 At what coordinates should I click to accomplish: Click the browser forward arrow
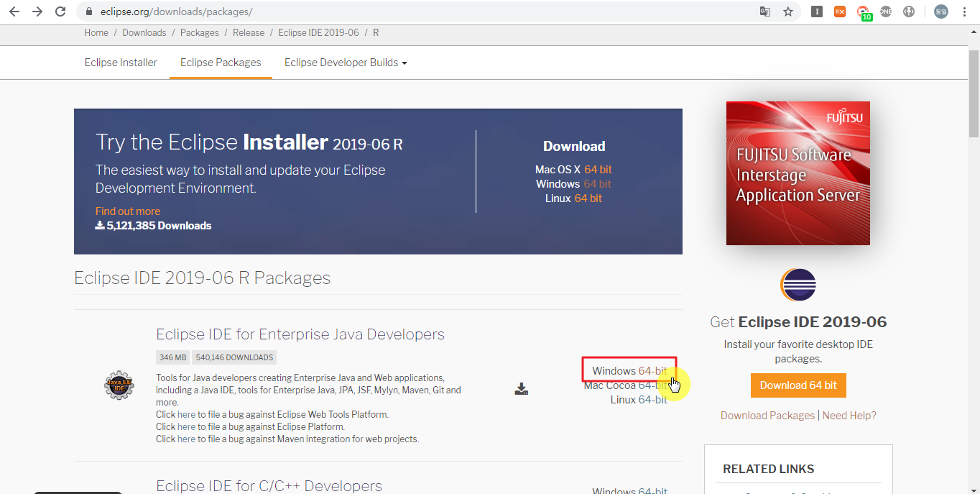(37, 12)
